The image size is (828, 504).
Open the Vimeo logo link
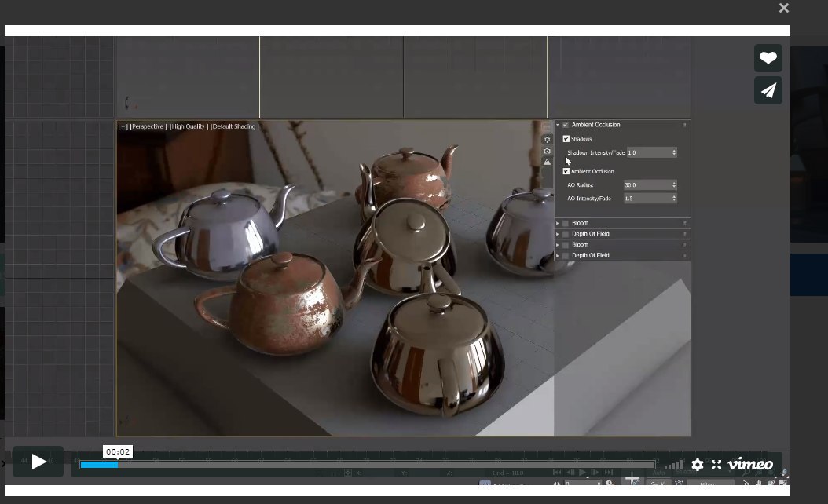click(x=750, y=464)
